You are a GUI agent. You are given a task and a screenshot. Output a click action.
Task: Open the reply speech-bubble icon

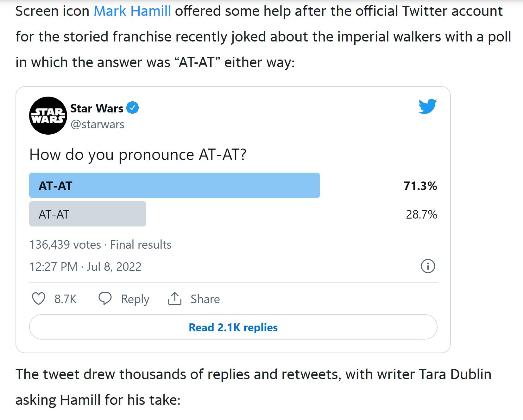point(106,298)
